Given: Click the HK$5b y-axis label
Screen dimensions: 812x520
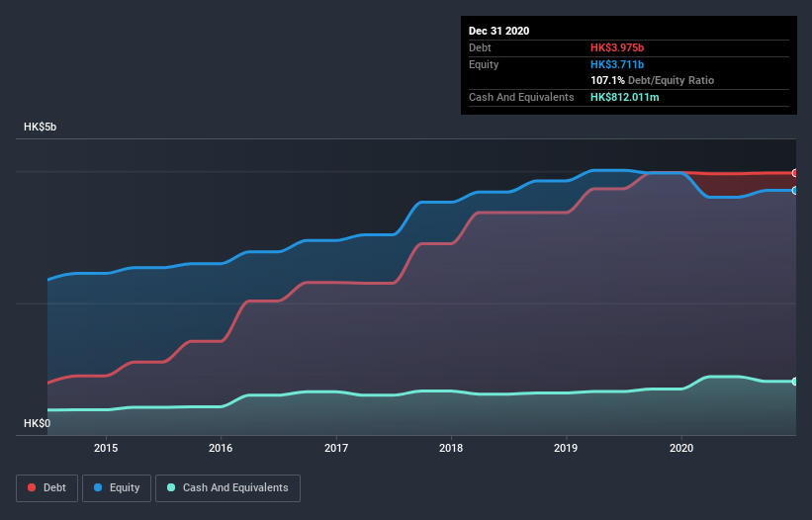Looking at the screenshot, I should 40,128.
